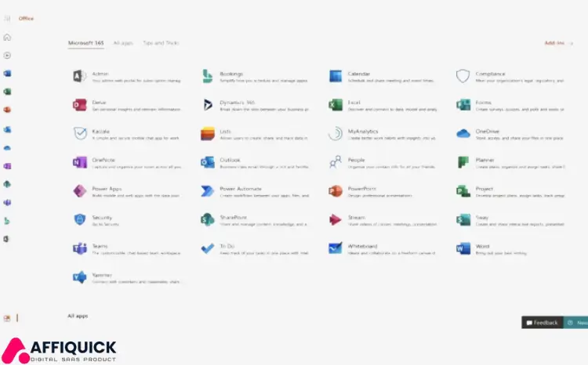This screenshot has height=365, width=588.
Task: Open SharePoint from the left sidebar
Action: [7, 184]
